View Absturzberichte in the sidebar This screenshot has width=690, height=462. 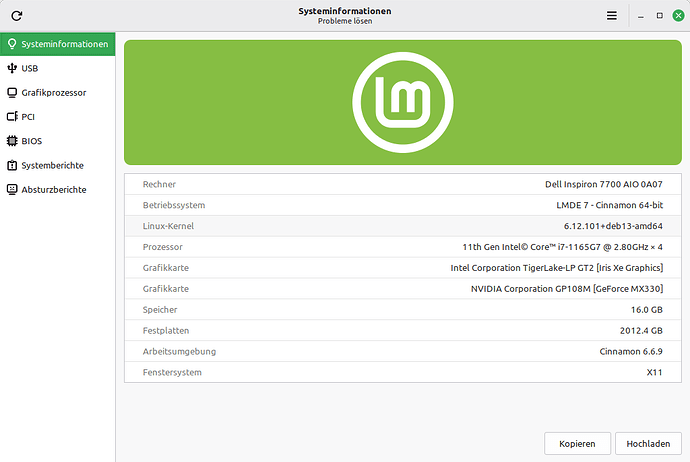pyautogui.click(x=58, y=190)
